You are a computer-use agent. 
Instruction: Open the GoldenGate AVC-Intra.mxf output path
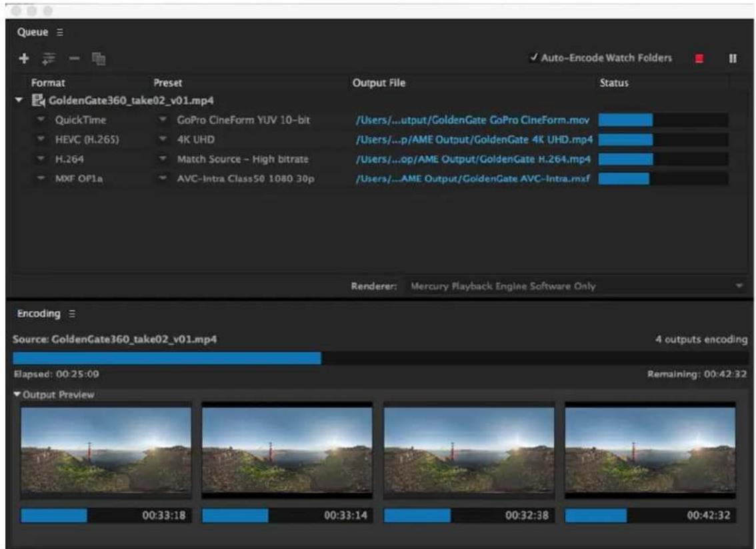[473, 179]
